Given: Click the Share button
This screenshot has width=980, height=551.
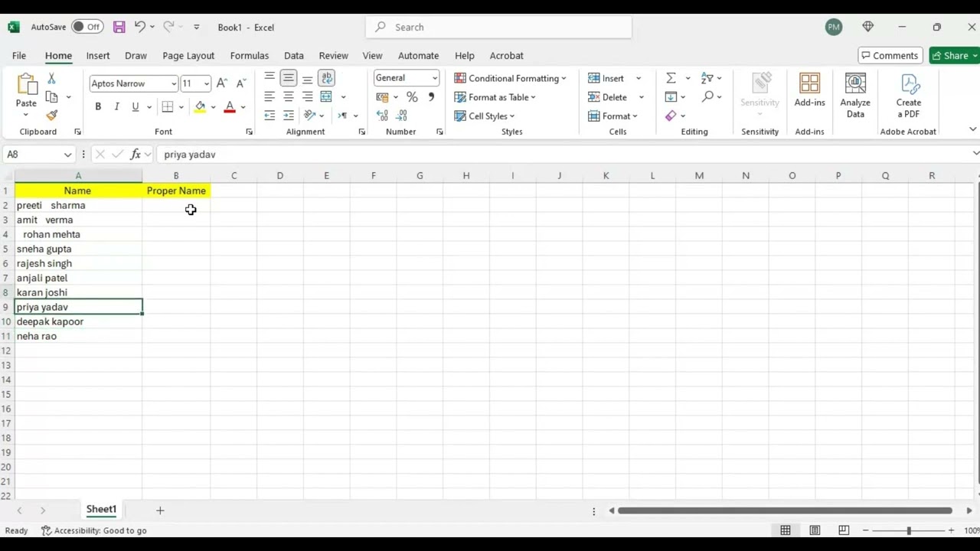Looking at the screenshot, I should (x=954, y=56).
